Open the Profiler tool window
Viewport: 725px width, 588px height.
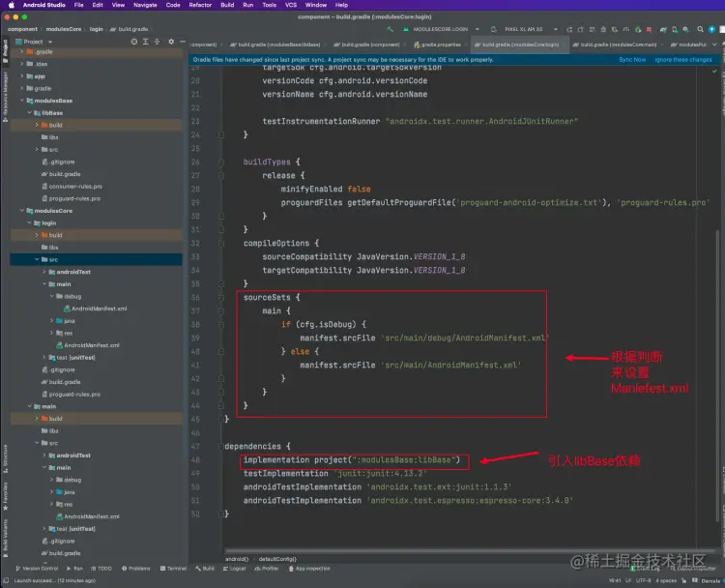[267, 569]
